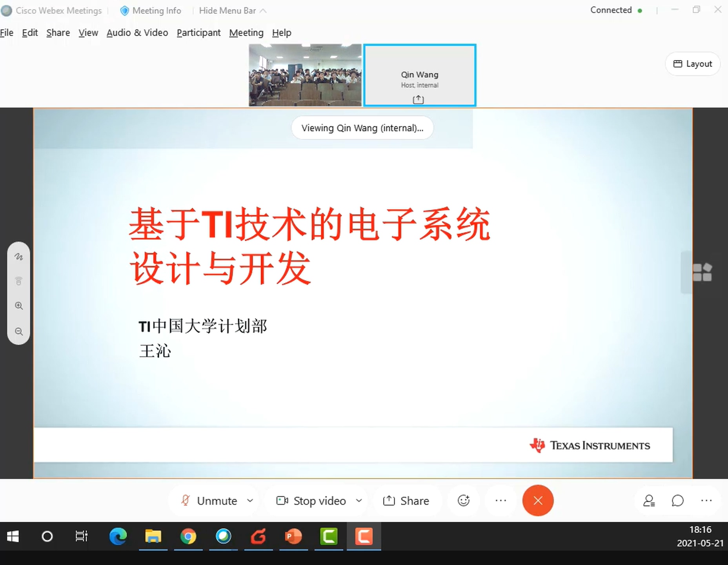The width and height of the screenshot is (728, 565).
Task: Expand video options arrow next to Stop video
Action: (359, 501)
